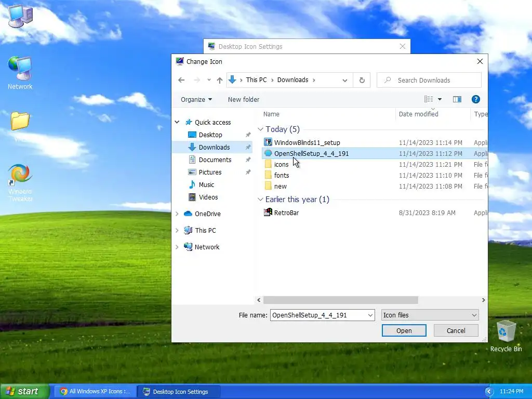Open Pictures in navigation pane
Viewport: 532px width, 399px height.
(x=210, y=172)
